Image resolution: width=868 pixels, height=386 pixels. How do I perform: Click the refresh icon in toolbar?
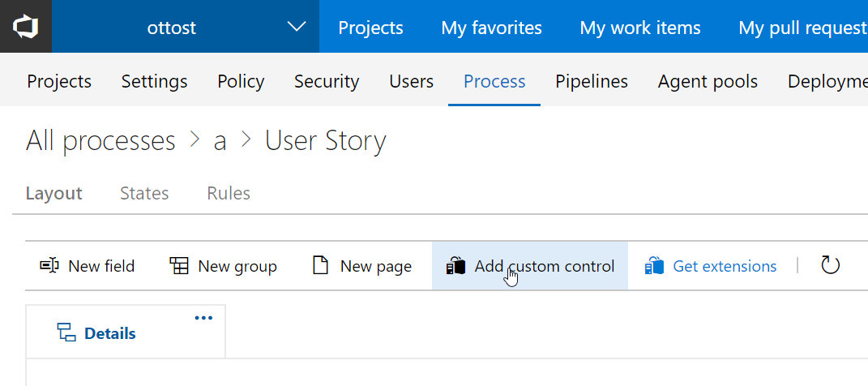[830, 265]
